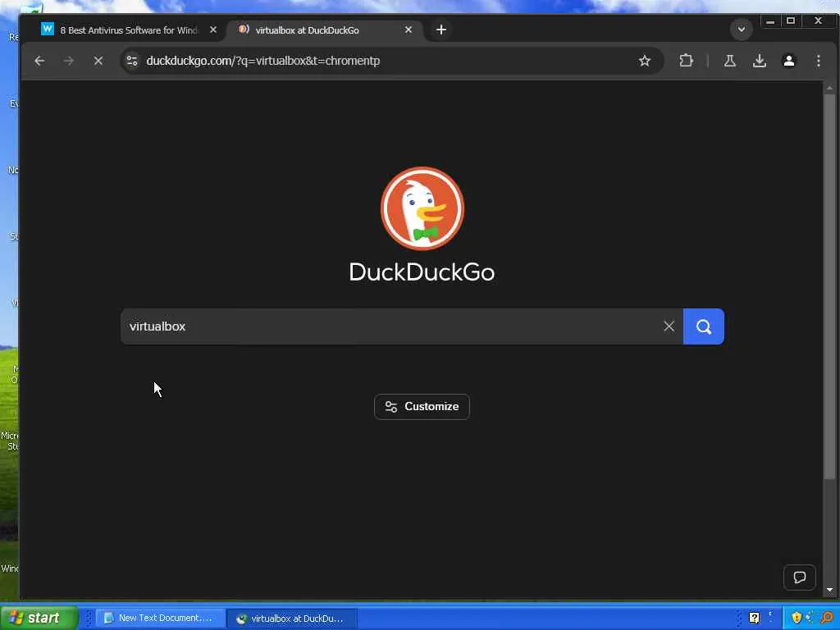Open Chrome Labs flask icon
840x630 pixels.
coord(729,61)
